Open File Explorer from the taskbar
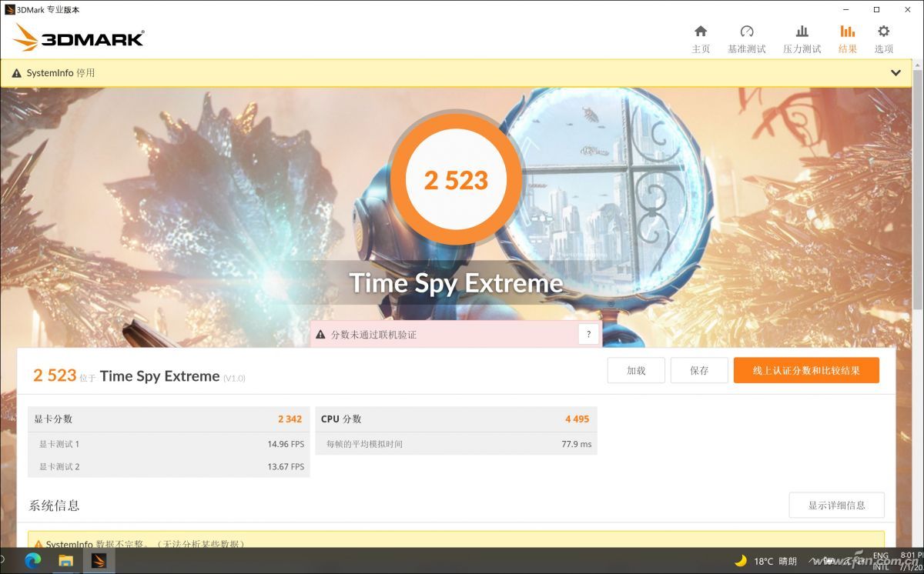The height and width of the screenshot is (574, 924). pos(66,562)
